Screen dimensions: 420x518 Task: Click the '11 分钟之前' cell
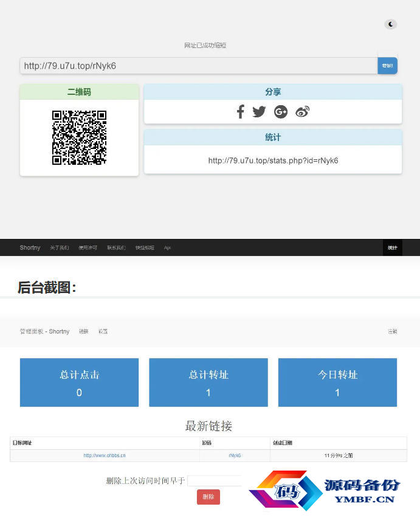tap(339, 455)
